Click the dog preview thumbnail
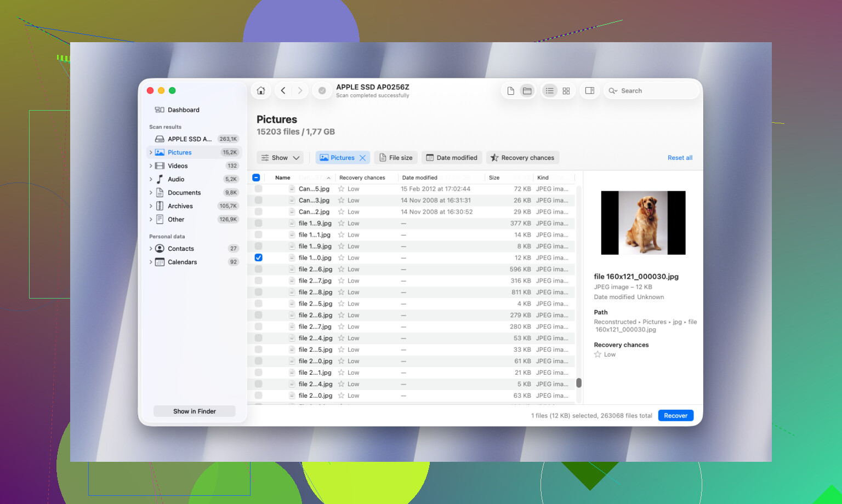 643,222
